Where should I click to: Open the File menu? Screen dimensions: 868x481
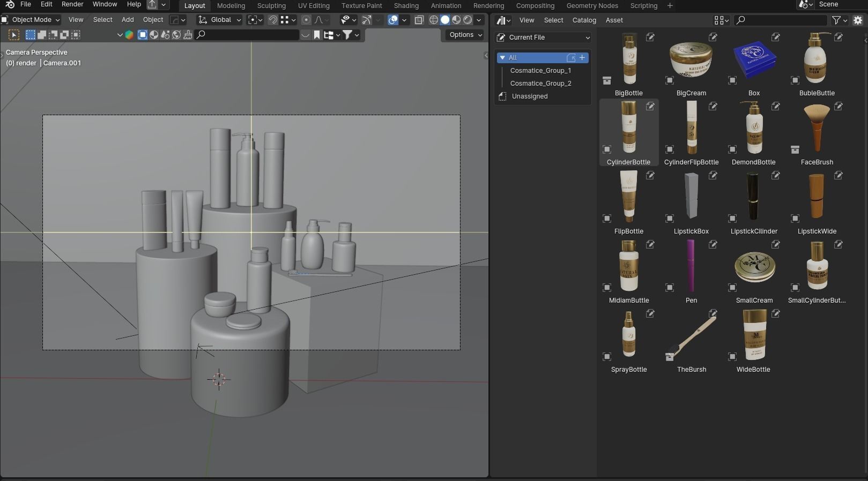point(25,4)
